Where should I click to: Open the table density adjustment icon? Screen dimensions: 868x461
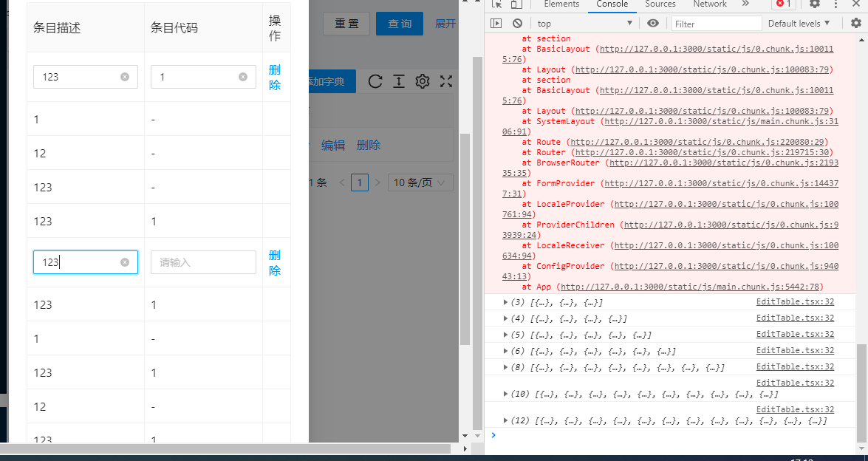tap(399, 82)
